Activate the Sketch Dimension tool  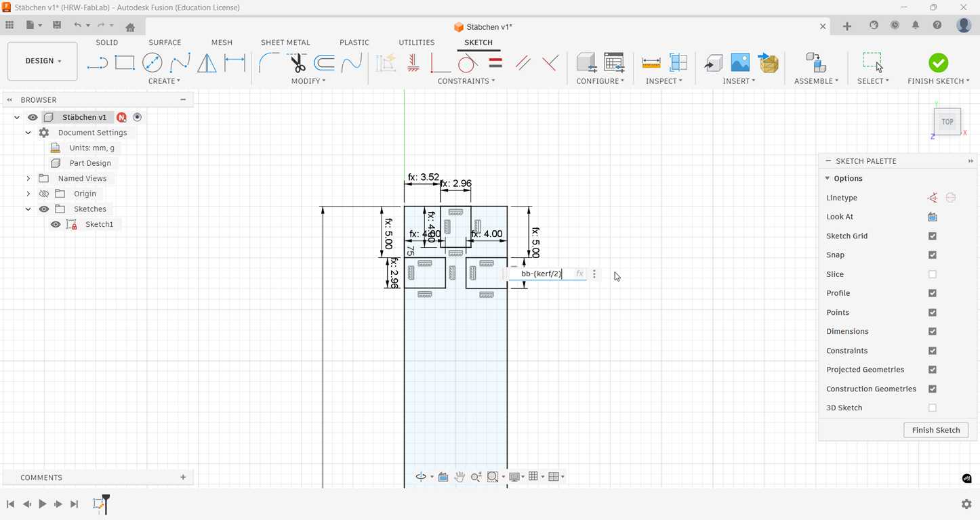click(234, 63)
